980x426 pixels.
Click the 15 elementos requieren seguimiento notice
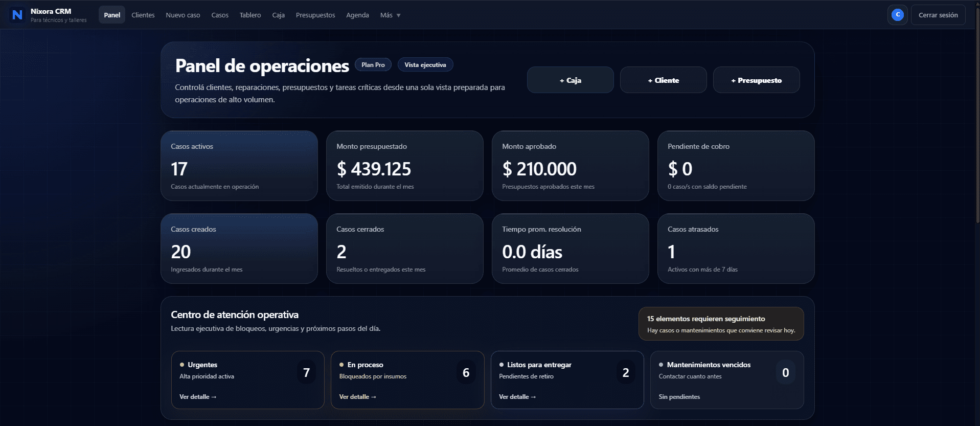coord(721,324)
